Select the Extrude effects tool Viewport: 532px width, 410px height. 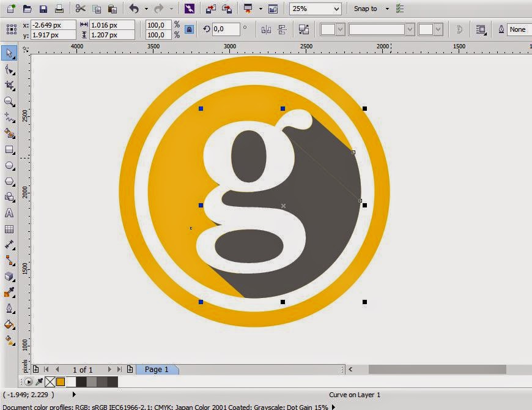pos(10,277)
